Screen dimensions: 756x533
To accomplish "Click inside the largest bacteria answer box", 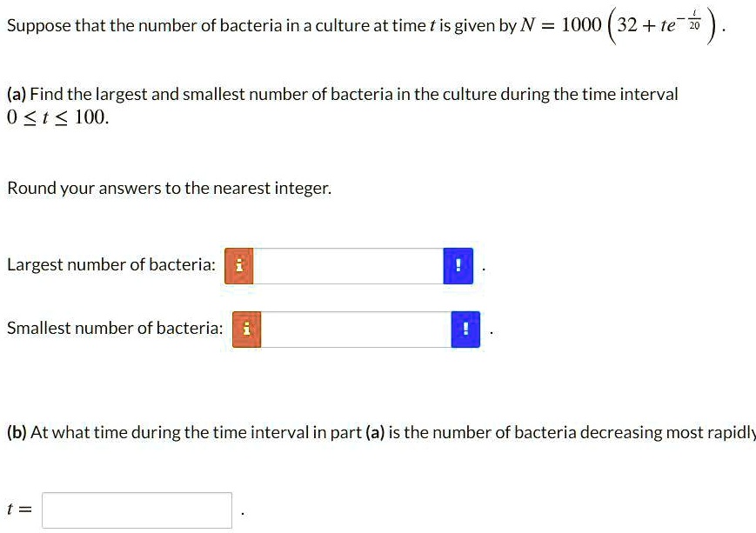I will click(x=348, y=264).
